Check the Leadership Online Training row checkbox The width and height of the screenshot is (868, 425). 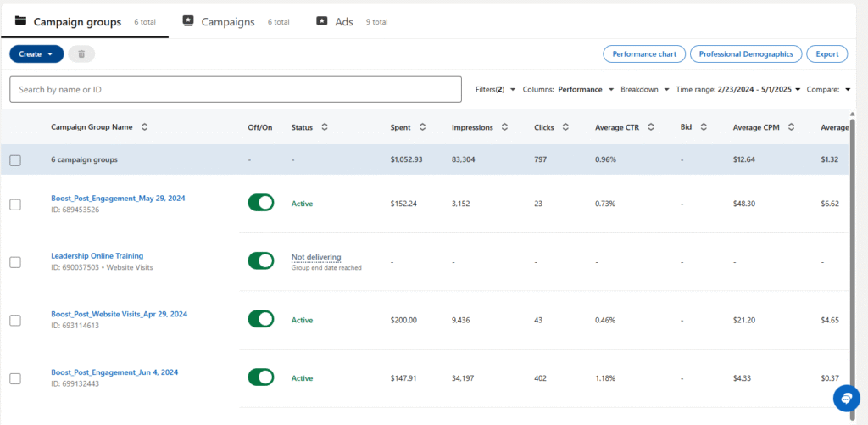pyautogui.click(x=15, y=262)
